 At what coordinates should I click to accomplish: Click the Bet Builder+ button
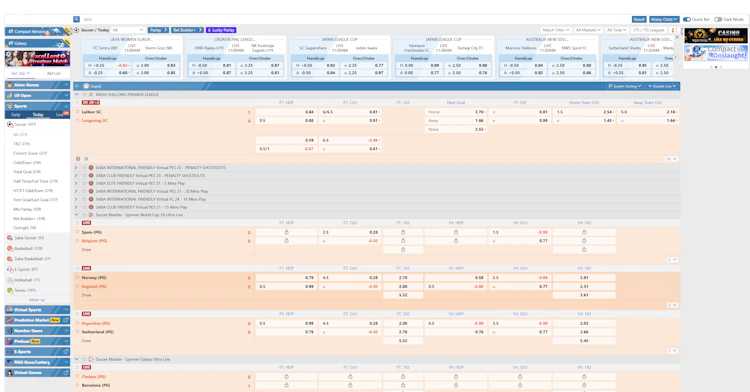tap(187, 30)
